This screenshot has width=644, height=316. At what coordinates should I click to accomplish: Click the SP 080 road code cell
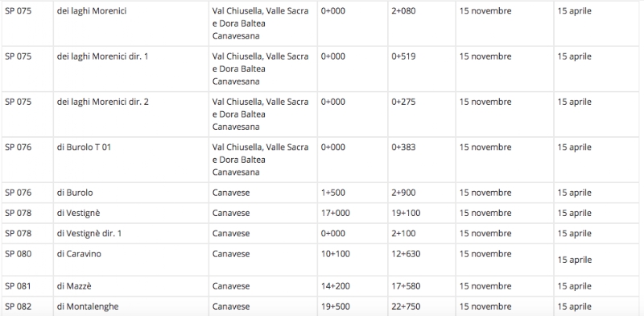pyautogui.click(x=27, y=260)
